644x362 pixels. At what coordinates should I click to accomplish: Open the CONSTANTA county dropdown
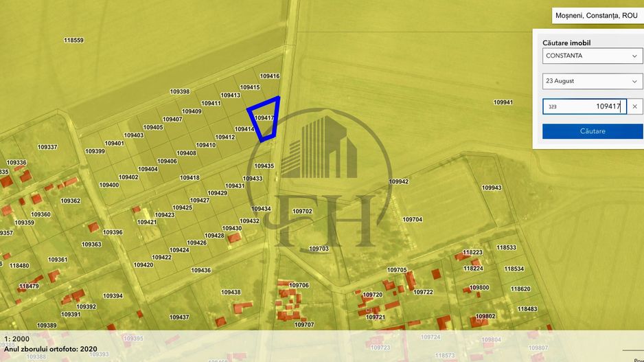point(592,56)
